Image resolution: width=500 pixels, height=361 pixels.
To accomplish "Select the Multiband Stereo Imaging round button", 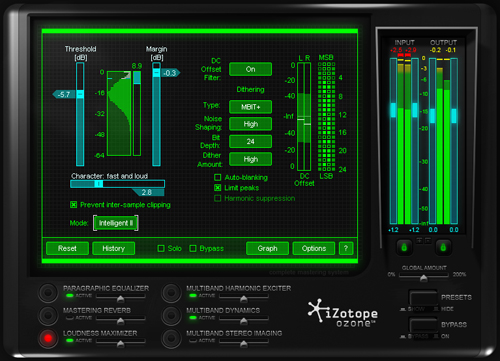I will coord(171,338).
